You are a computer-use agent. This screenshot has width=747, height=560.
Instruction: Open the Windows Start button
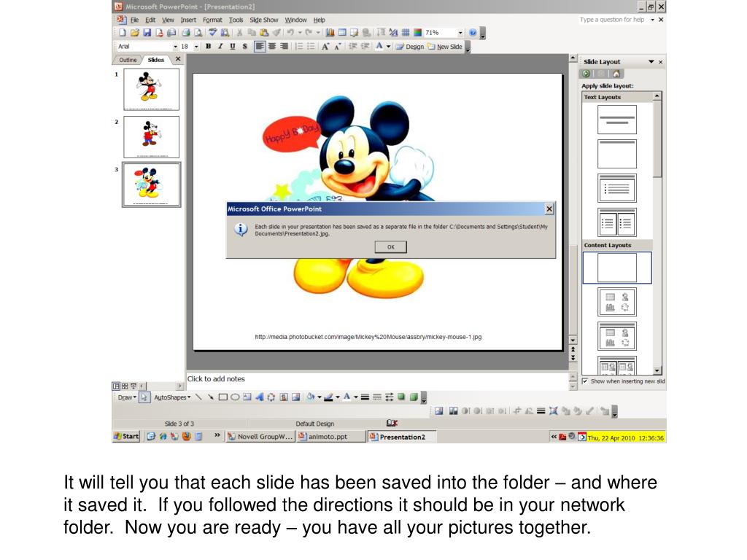(126, 436)
